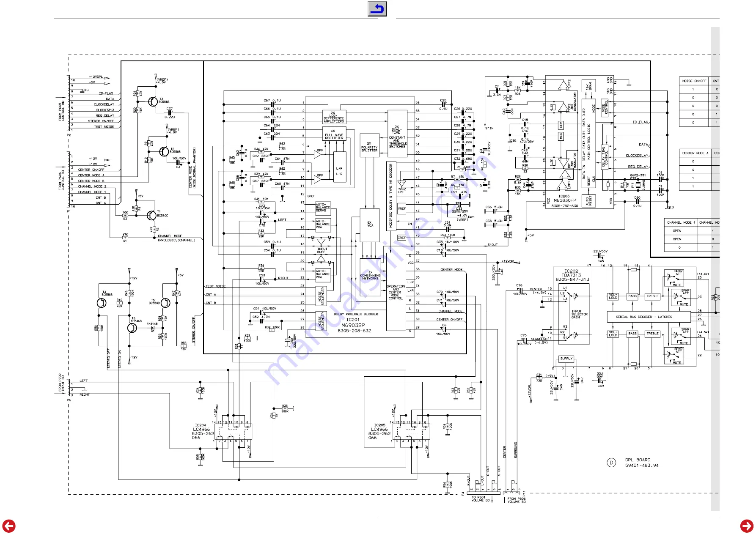
Task: Click the 'FROM P806 VOLUME BD' connector label
Action: 517,500
